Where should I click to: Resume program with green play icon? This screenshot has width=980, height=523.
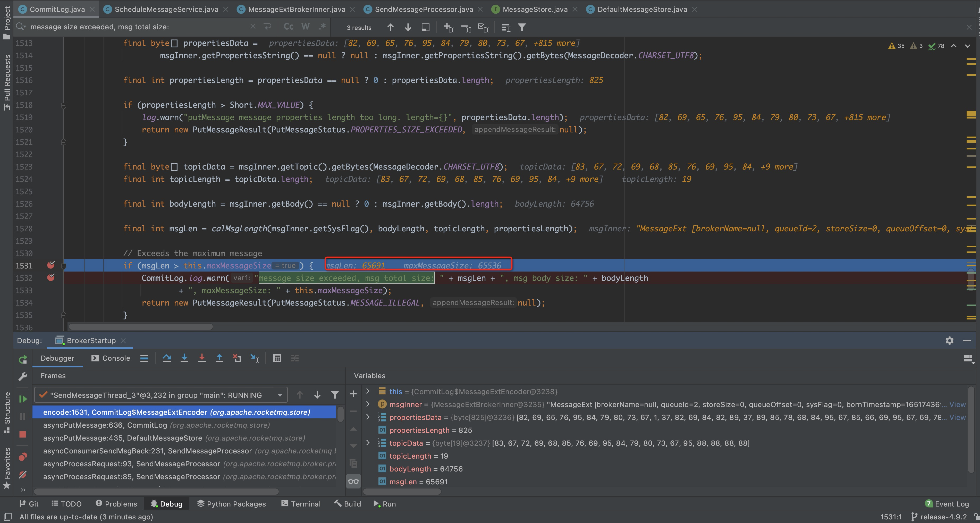23,399
